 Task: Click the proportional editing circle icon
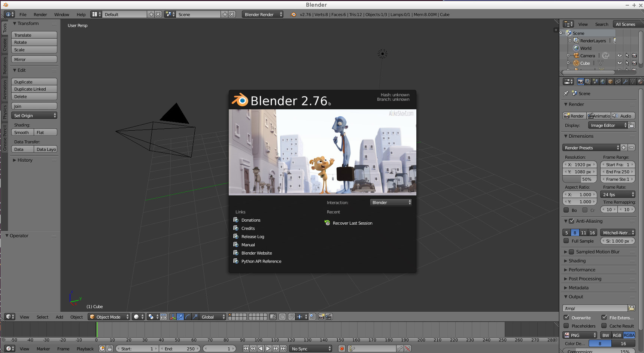click(x=282, y=317)
